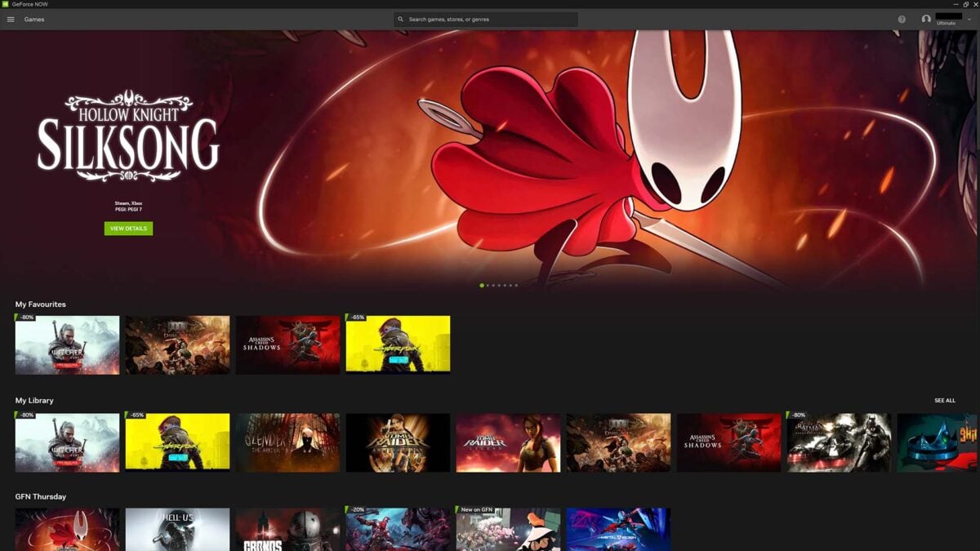
Task: Open Doom The Dark Ages in My Favourites
Action: pyautogui.click(x=177, y=345)
